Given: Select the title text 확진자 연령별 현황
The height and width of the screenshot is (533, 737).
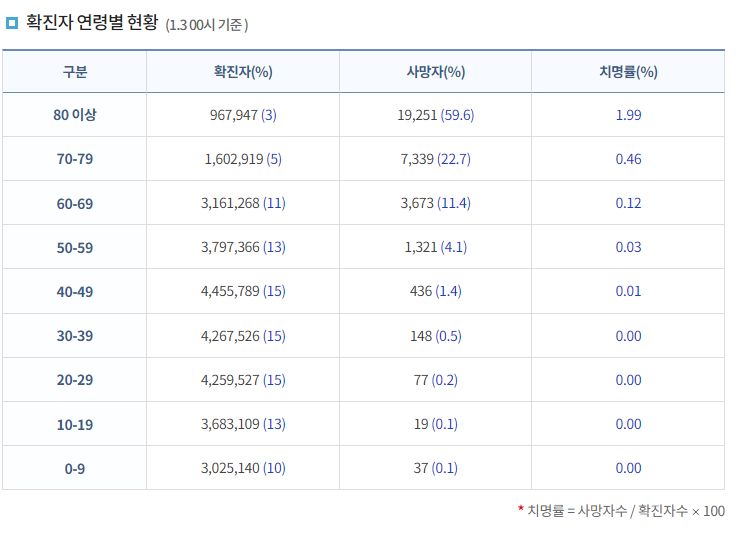Looking at the screenshot, I should tap(92, 22).
